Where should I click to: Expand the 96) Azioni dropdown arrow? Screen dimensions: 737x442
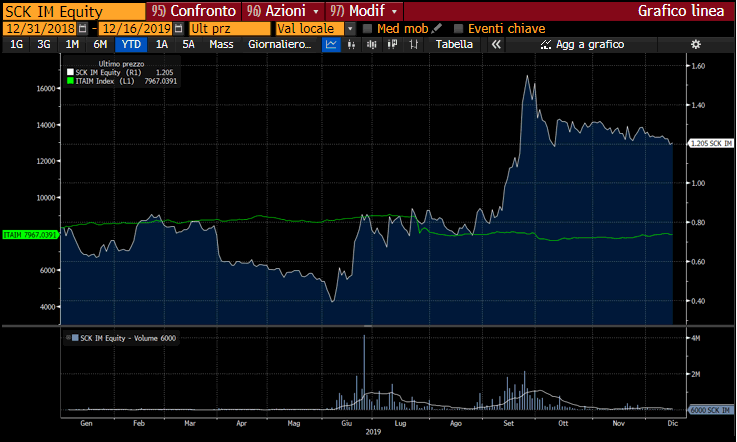pos(316,11)
